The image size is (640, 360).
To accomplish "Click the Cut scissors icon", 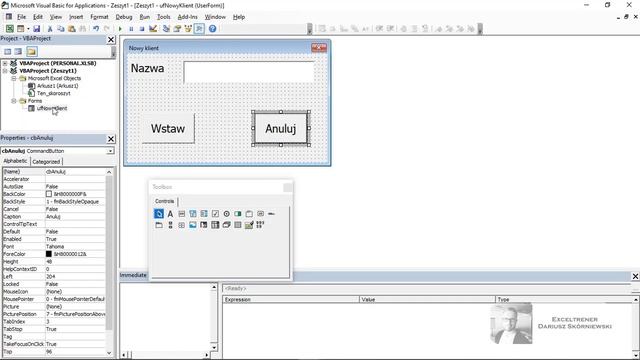I will pos(50,29).
